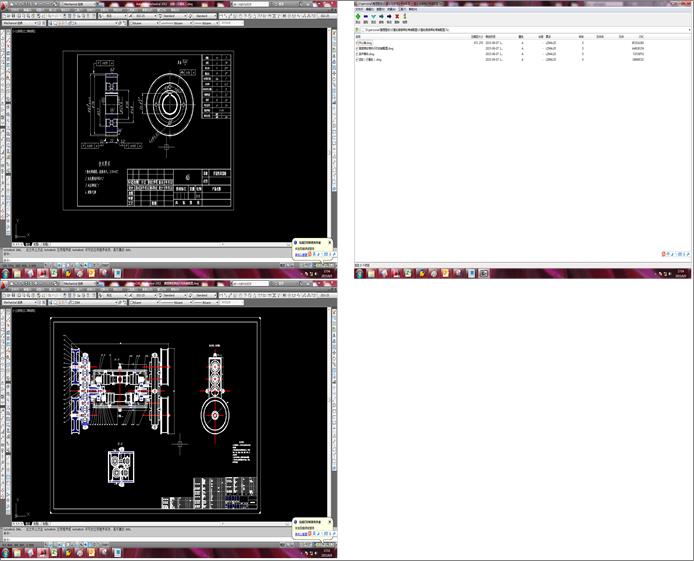694x561 pixels.
Task: Click the taskbar clock below the archive window
Action: [x=681, y=274]
